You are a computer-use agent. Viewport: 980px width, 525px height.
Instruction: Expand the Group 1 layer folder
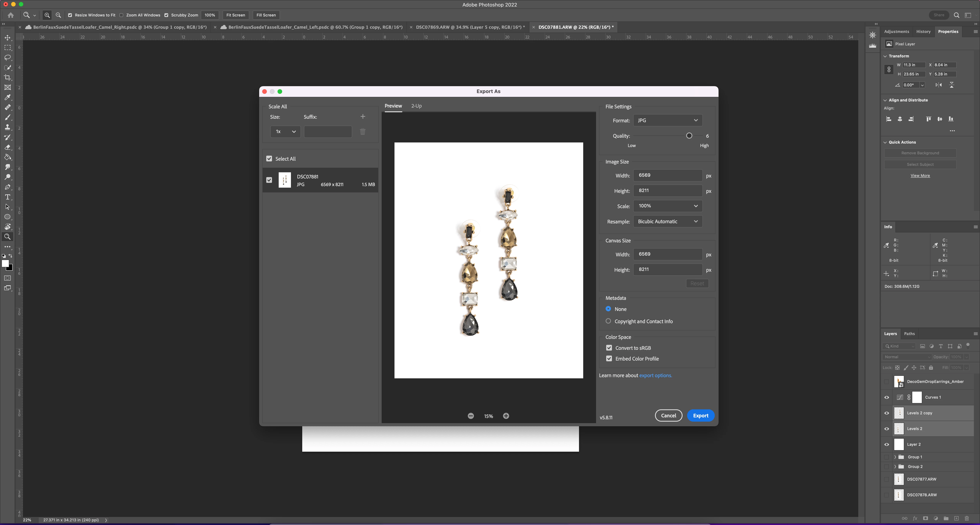tap(895, 457)
